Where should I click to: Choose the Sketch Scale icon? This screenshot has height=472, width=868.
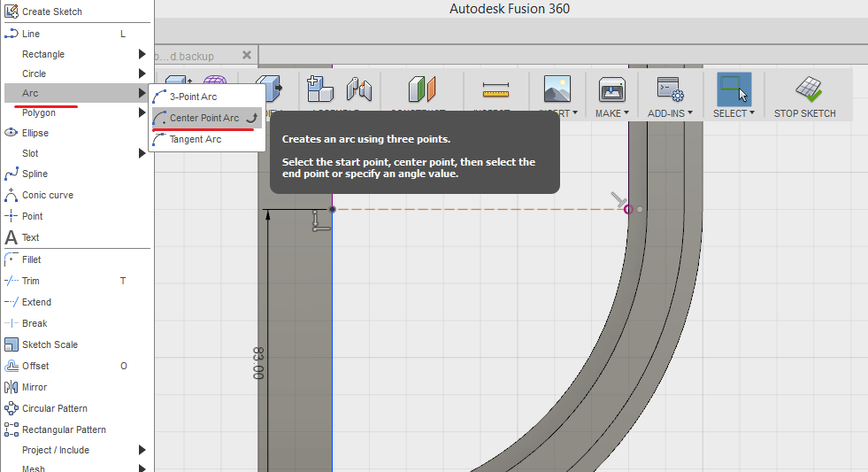point(12,344)
